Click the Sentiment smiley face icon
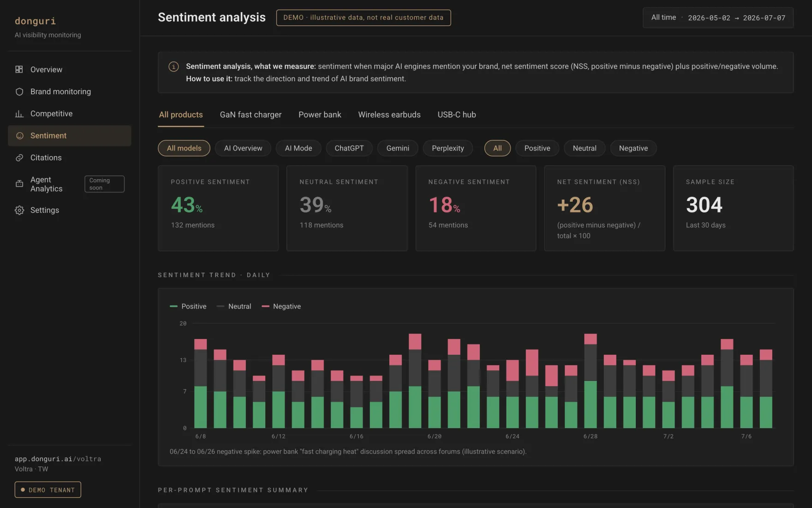This screenshot has height=508, width=812. (19, 136)
